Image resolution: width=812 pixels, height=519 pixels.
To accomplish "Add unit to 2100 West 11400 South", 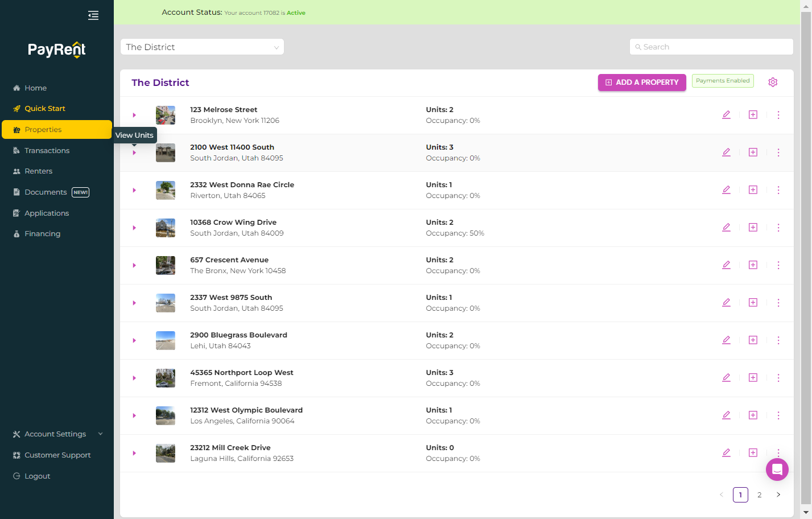I will [x=753, y=153].
